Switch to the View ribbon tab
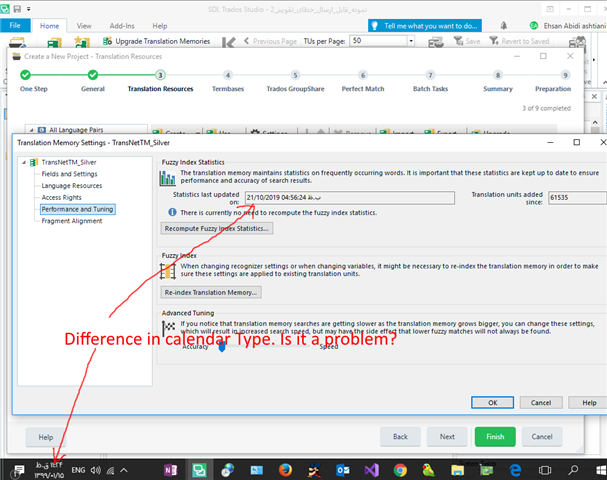607x480 pixels. [84, 26]
